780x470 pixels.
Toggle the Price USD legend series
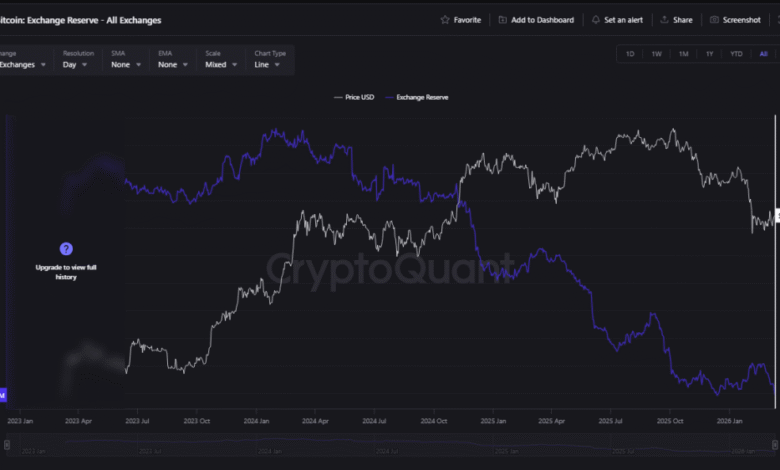point(353,97)
